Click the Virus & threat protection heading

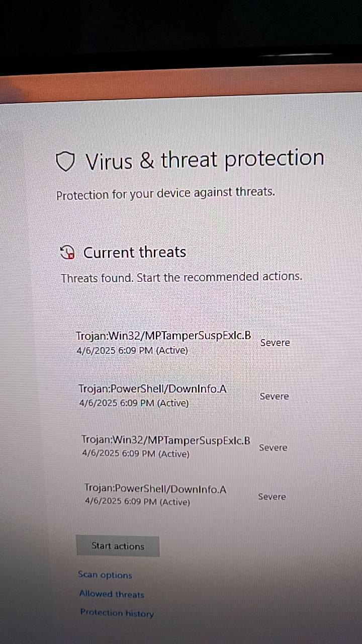coord(205,160)
